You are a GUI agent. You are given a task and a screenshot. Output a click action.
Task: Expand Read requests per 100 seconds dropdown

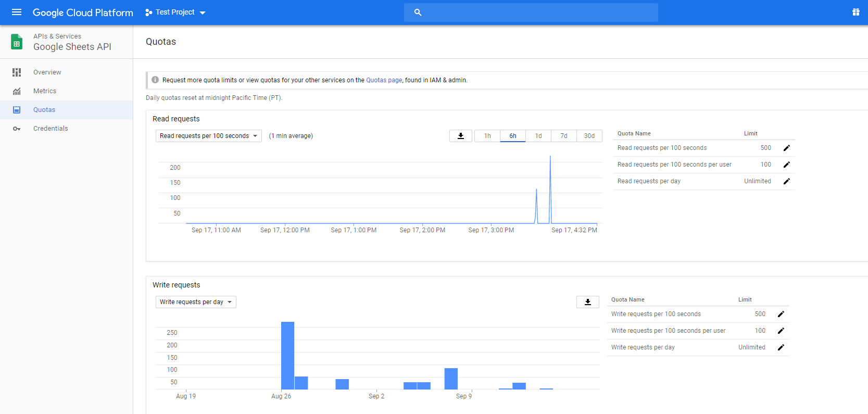pyautogui.click(x=208, y=136)
